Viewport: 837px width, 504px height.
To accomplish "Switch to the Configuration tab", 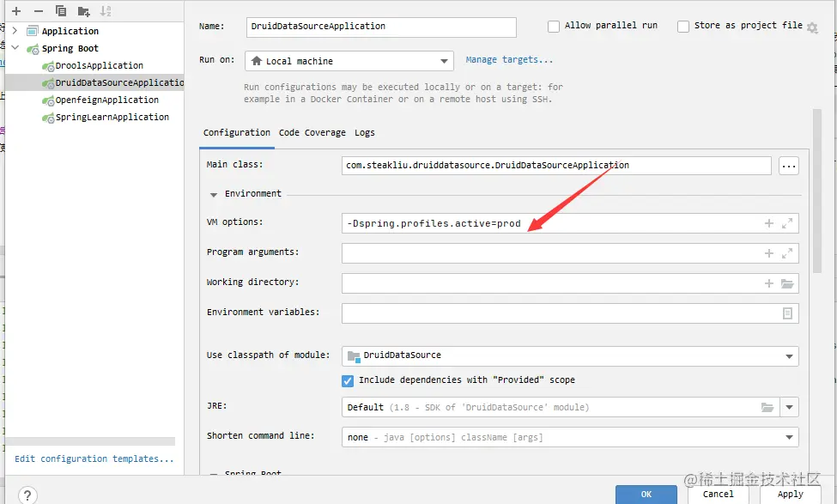I will [236, 132].
